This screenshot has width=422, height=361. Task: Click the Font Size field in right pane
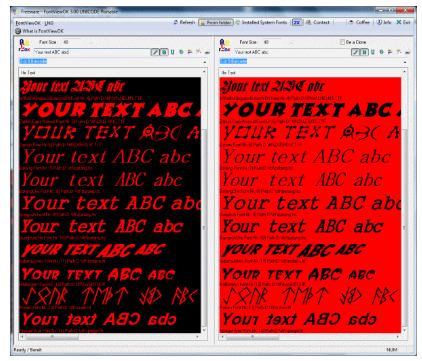pyautogui.click(x=271, y=42)
